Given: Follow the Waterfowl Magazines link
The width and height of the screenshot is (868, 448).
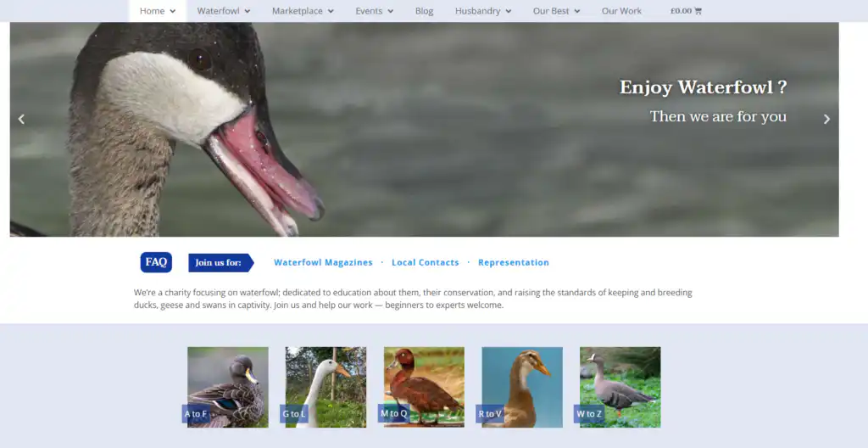Looking at the screenshot, I should [x=323, y=263].
